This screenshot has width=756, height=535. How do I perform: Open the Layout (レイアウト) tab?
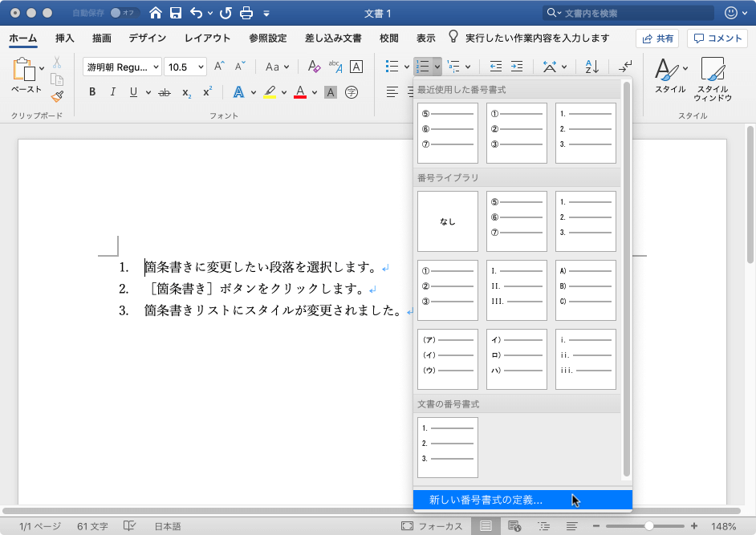[x=207, y=38]
